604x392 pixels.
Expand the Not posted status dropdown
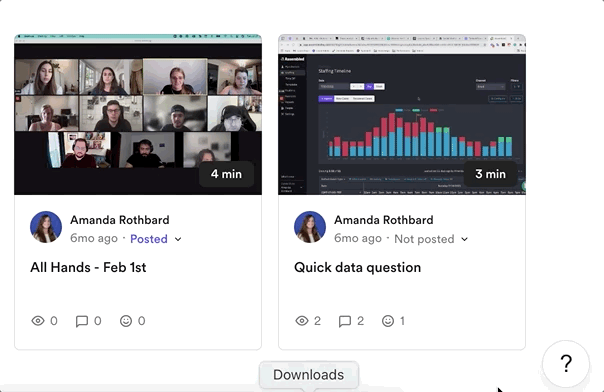[x=431, y=239]
